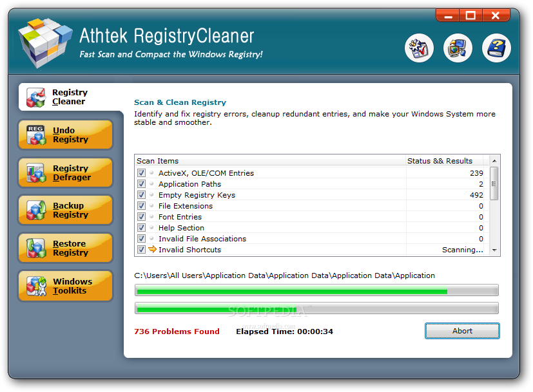The height and width of the screenshot is (392, 533).
Task: Click the Windows Toolkits wrench icon
Action: coord(36,286)
